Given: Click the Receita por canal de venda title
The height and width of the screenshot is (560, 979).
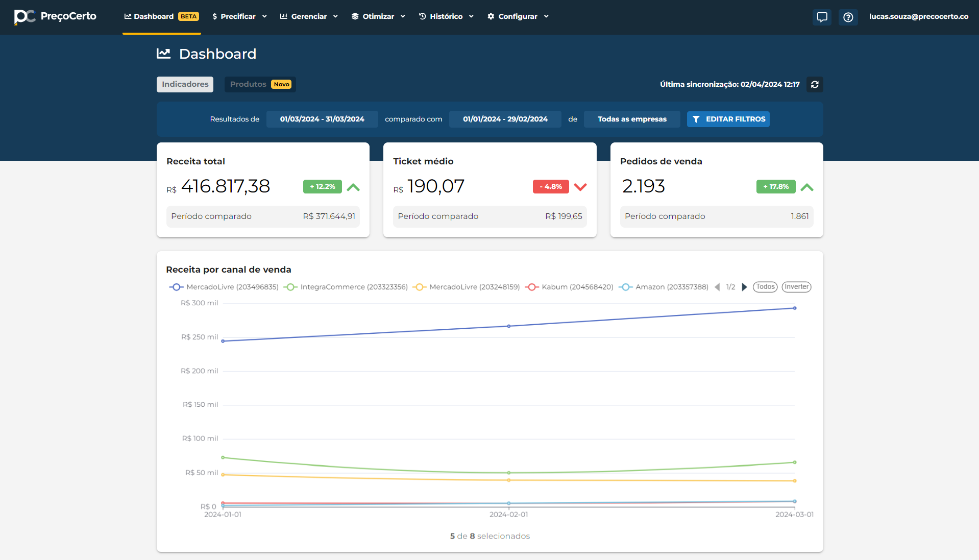Looking at the screenshot, I should pyautogui.click(x=229, y=270).
